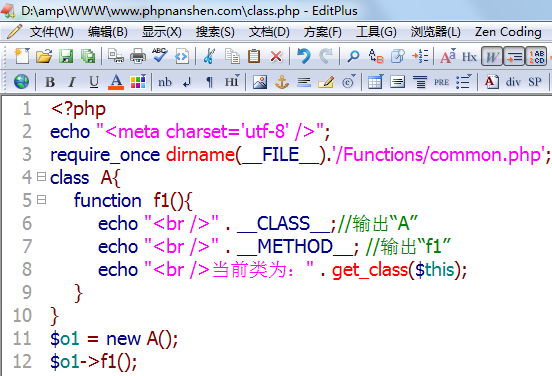The height and width of the screenshot is (376, 552).
Task: Click the New document icon
Action: (x=22, y=56)
